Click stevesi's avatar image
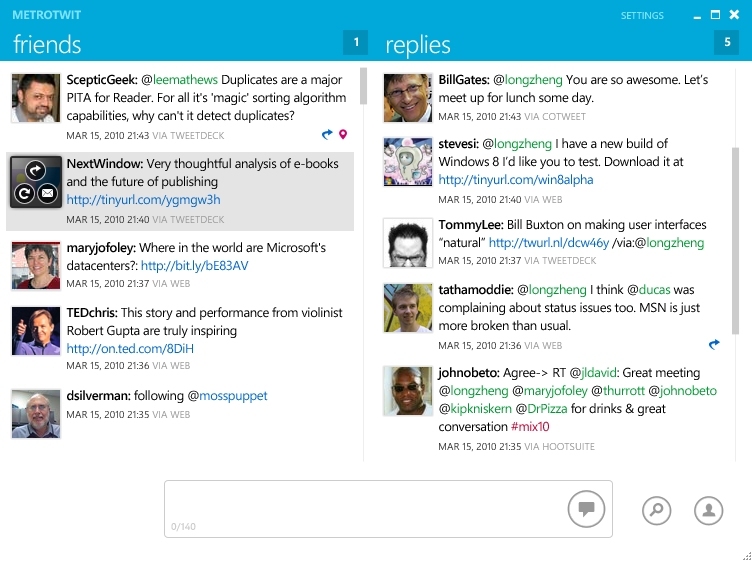Image resolution: width=752 pixels, height=563 pixels. (x=408, y=162)
